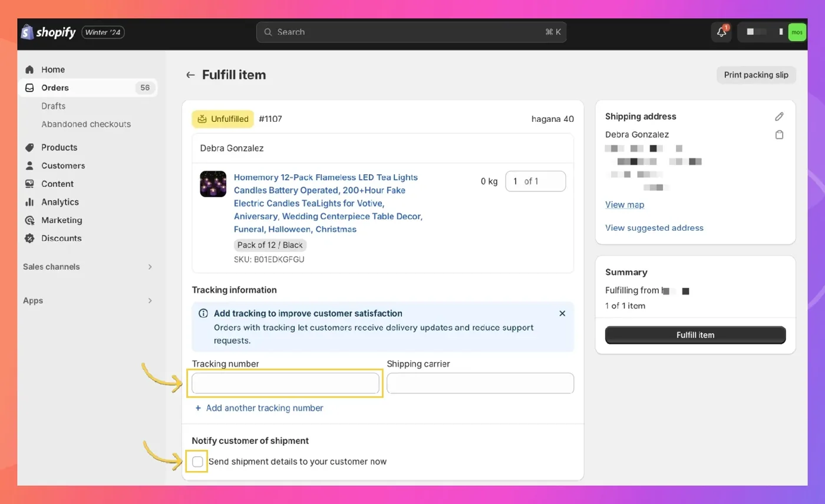Go back using the arrow beside Fulfill item
Image resolution: width=825 pixels, height=504 pixels.
click(x=190, y=75)
